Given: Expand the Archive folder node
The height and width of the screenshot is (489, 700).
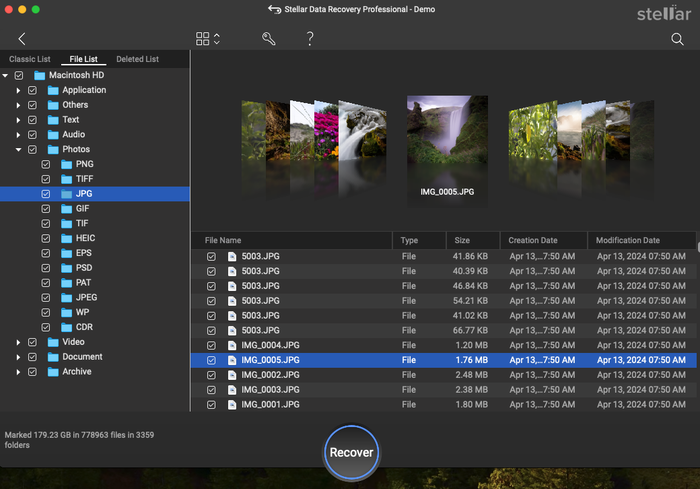Looking at the screenshot, I should (18, 372).
